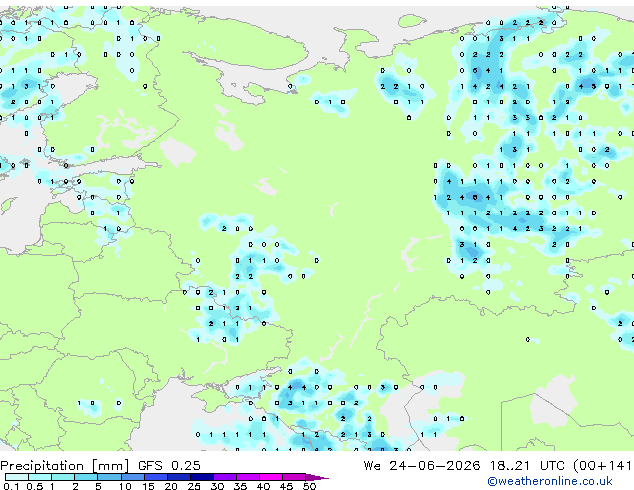Click the legend label '40'
The image size is (634, 490).
click(263, 486)
